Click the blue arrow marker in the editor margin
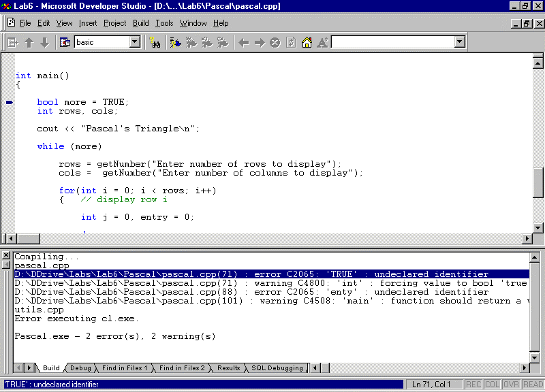 pos(10,102)
